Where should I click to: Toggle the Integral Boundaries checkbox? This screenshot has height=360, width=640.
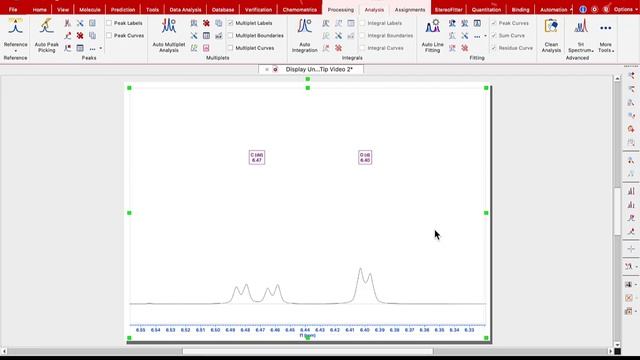pos(362,36)
